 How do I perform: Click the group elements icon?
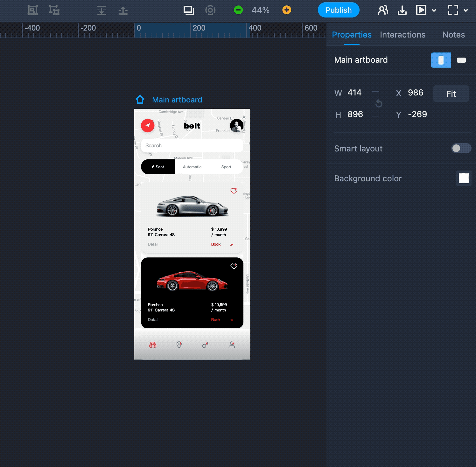click(x=32, y=10)
